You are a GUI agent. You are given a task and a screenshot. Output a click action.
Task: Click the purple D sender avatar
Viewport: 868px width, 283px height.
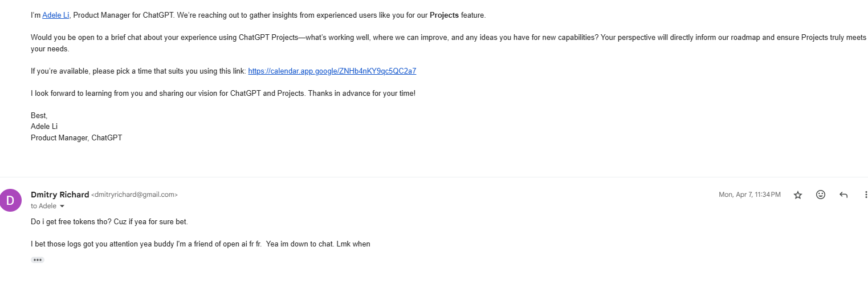[10, 200]
